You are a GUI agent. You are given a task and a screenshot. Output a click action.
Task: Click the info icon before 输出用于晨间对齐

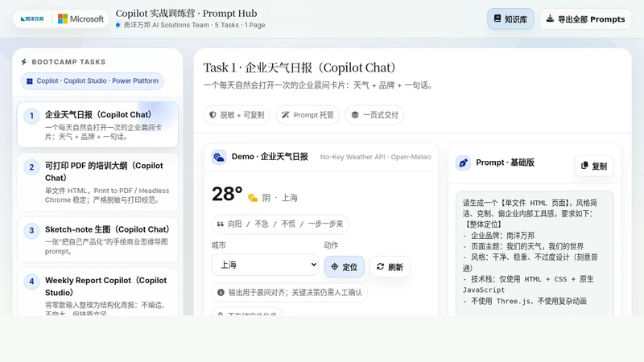point(221,292)
